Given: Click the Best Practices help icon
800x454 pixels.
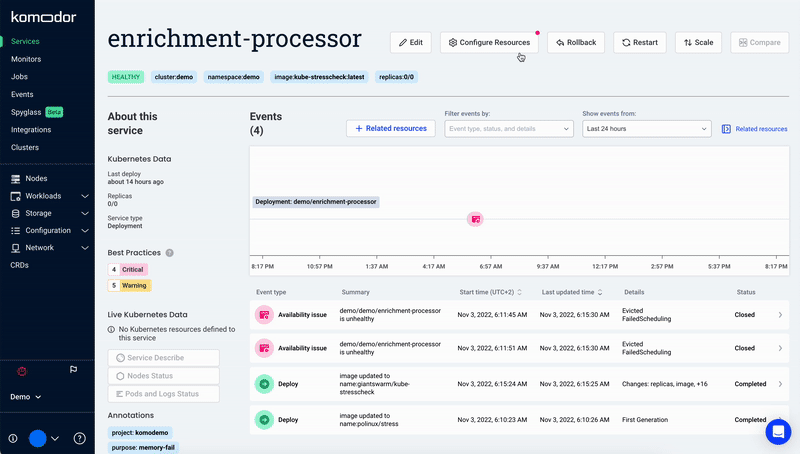Looking at the screenshot, I should (169, 253).
